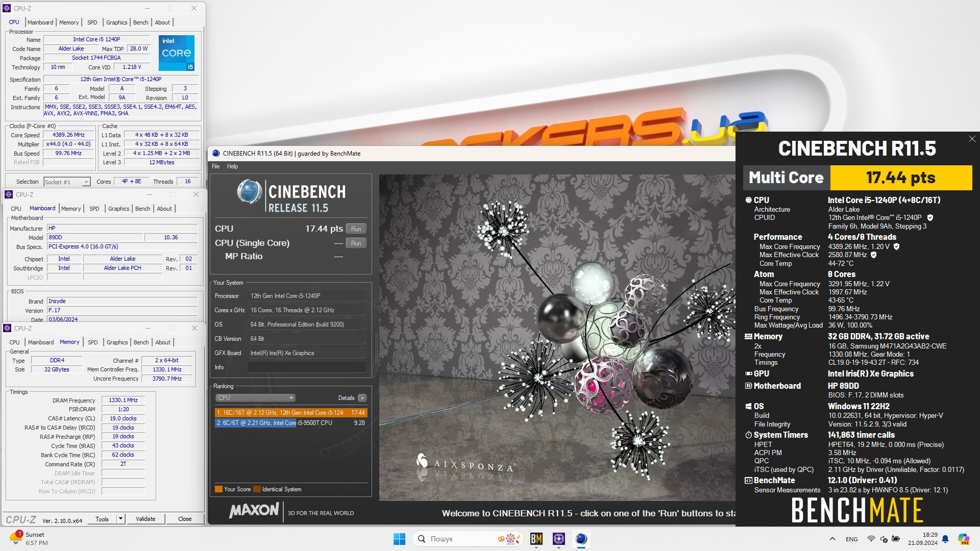Open Bench tab in top CPU-Z window
The height and width of the screenshot is (551, 980).
point(140,22)
